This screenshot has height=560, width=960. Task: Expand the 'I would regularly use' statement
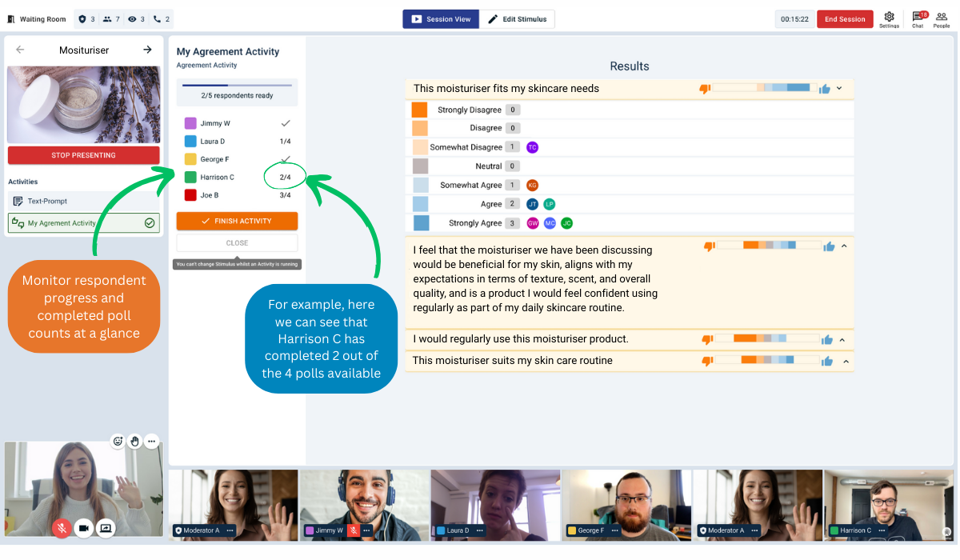843,339
